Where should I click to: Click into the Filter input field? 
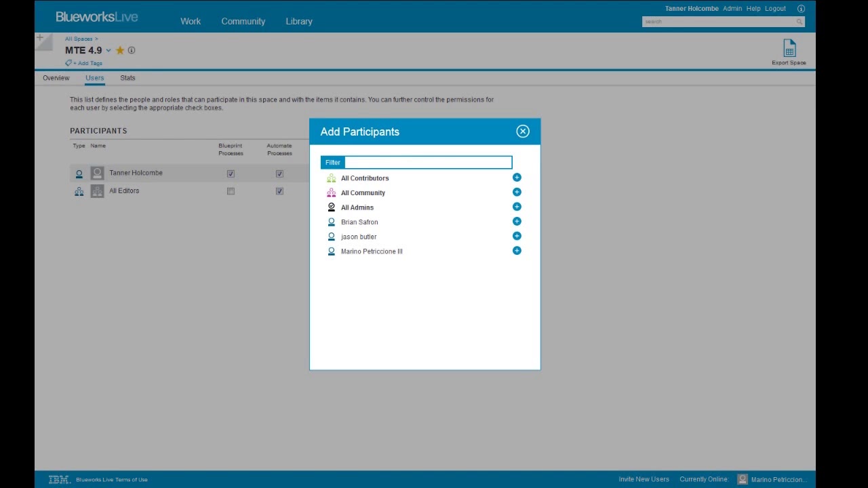(x=428, y=162)
